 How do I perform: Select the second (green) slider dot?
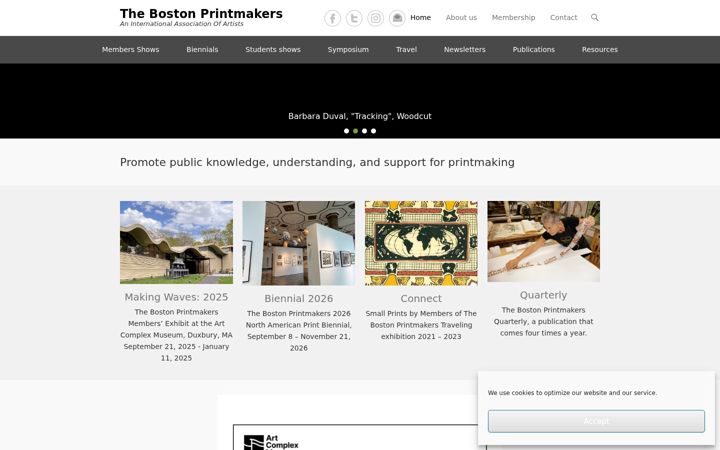click(355, 131)
